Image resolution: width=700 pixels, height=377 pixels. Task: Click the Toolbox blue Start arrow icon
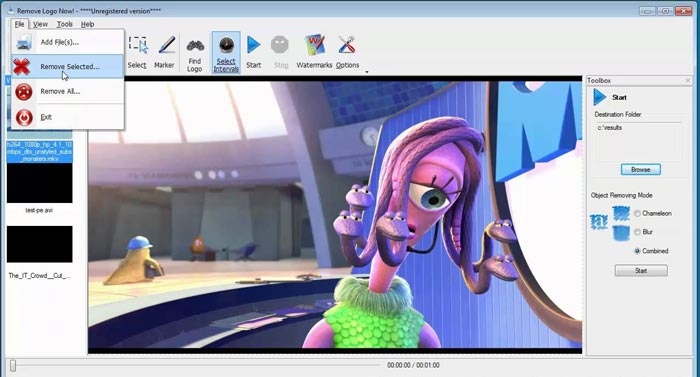coord(600,97)
